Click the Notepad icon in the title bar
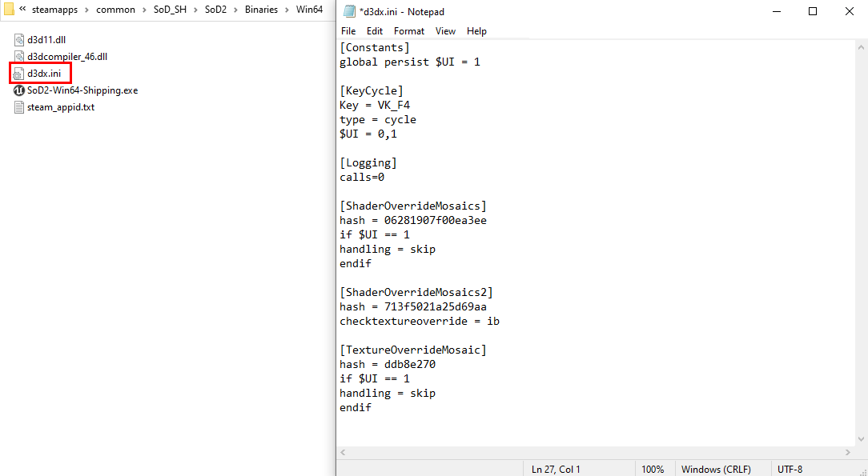The image size is (868, 476). tap(349, 11)
